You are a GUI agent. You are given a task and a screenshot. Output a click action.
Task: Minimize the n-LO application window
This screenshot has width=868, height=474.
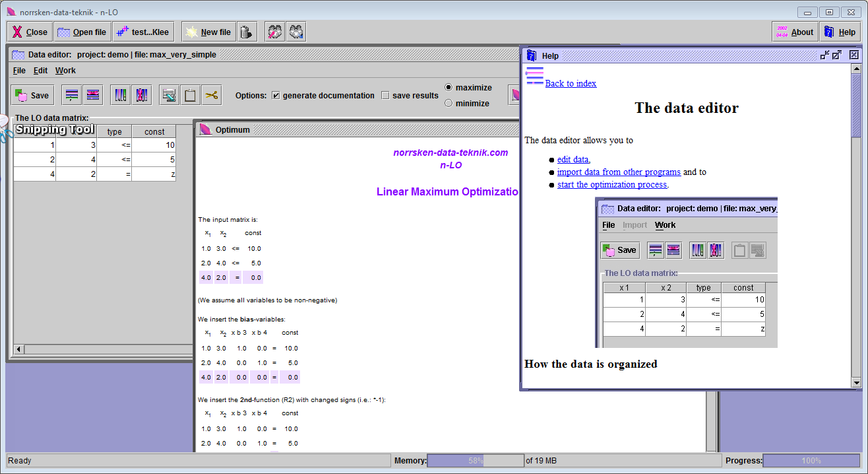[x=807, y=12]
